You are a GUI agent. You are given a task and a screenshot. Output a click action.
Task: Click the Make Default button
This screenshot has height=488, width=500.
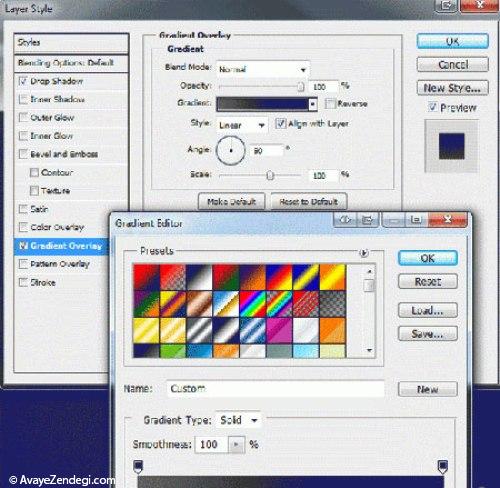click(x=231, y=202)
